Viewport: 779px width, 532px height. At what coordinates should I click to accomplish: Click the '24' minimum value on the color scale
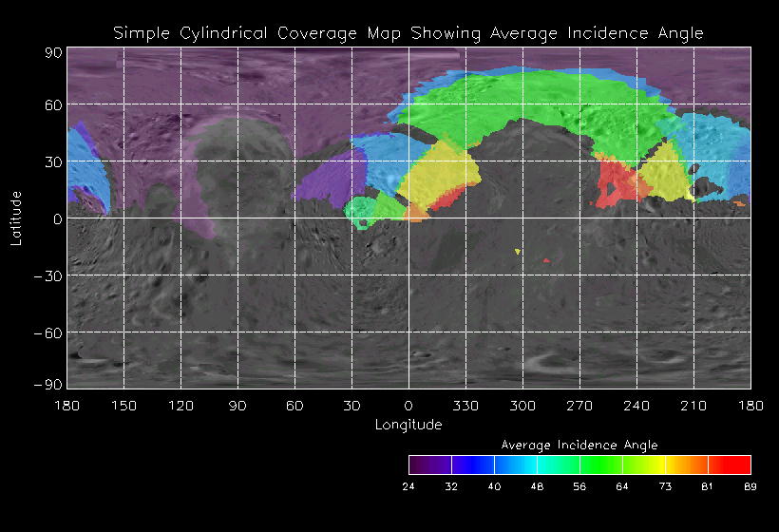[408, 485]
